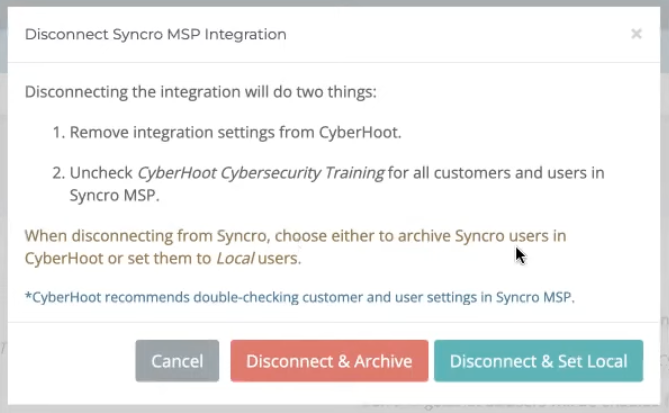
Task: Close the Disconnect Syncro MSP Integration dialog
Action: pyautogui.click(x=636, y=34)
